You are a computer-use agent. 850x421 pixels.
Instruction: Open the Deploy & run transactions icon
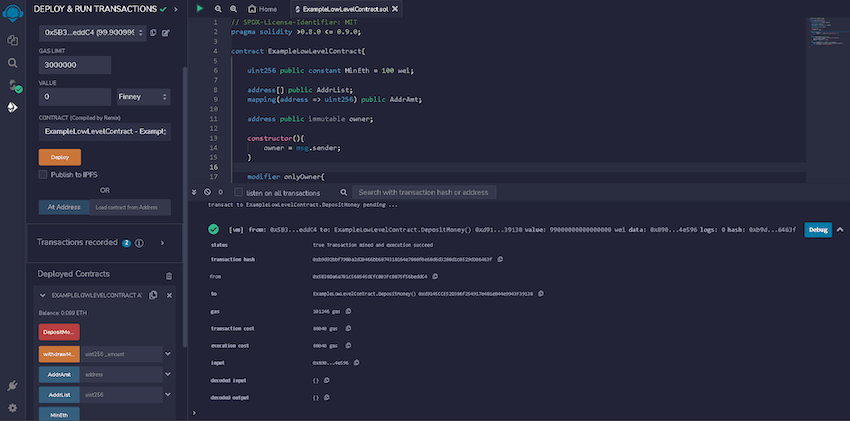(12, 107)
